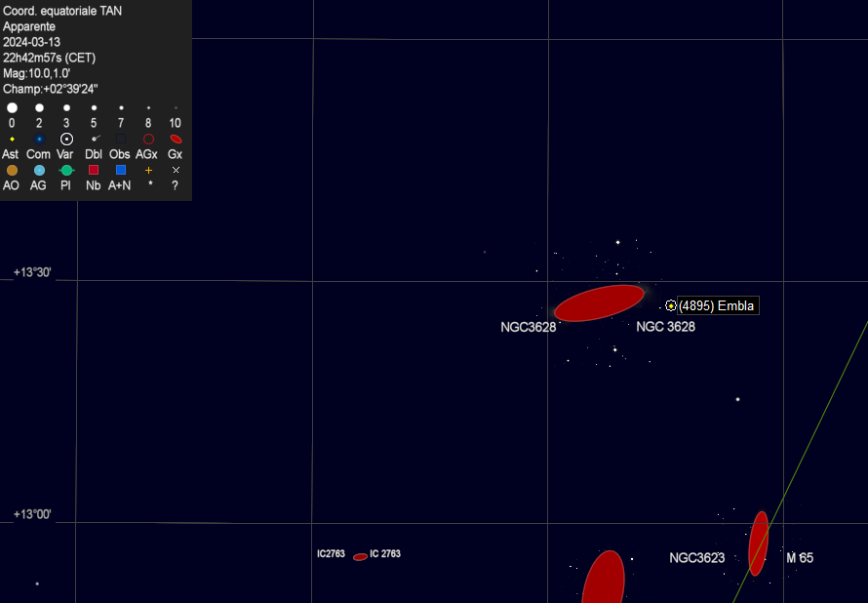The width and height of the screenshot is (868, 603).
Task: Click the "IC 2763" label right of the small galaxy
Action: pos(385,553)
